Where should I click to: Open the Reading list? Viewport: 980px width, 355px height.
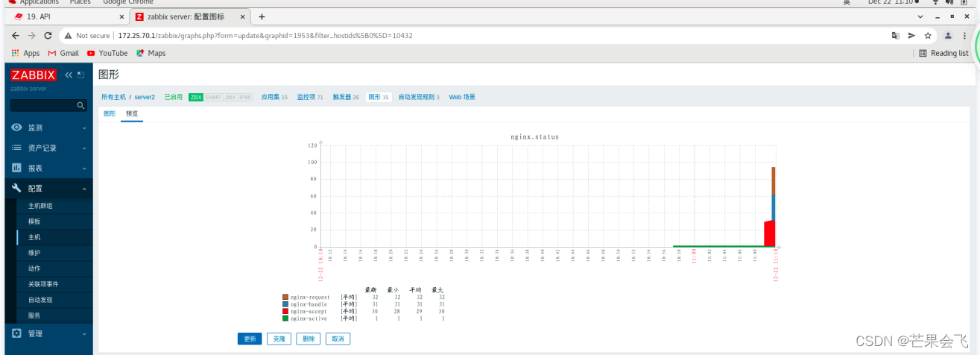(943, 53)
